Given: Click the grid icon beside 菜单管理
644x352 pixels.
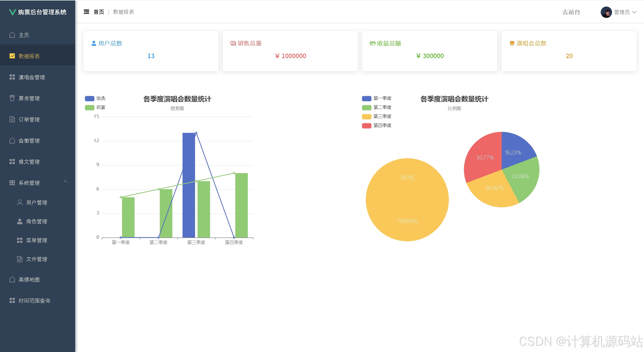Looking at the screenshot, I should 20,240.
